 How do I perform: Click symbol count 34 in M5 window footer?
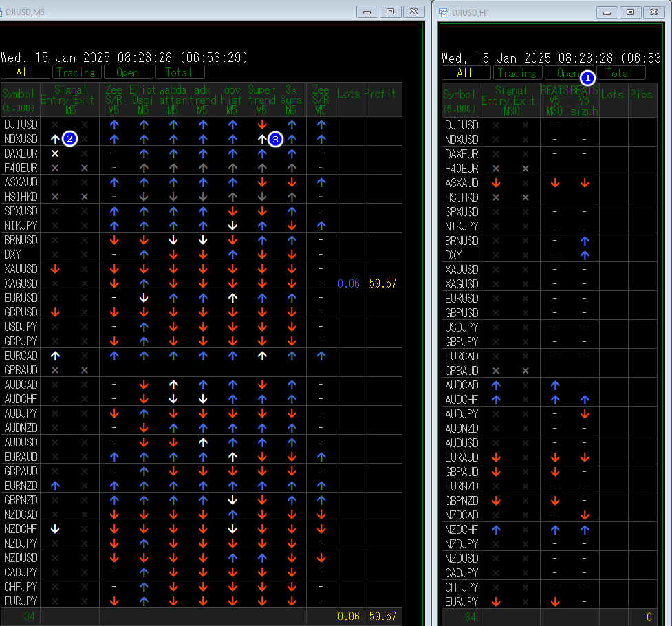click(29, 616)
